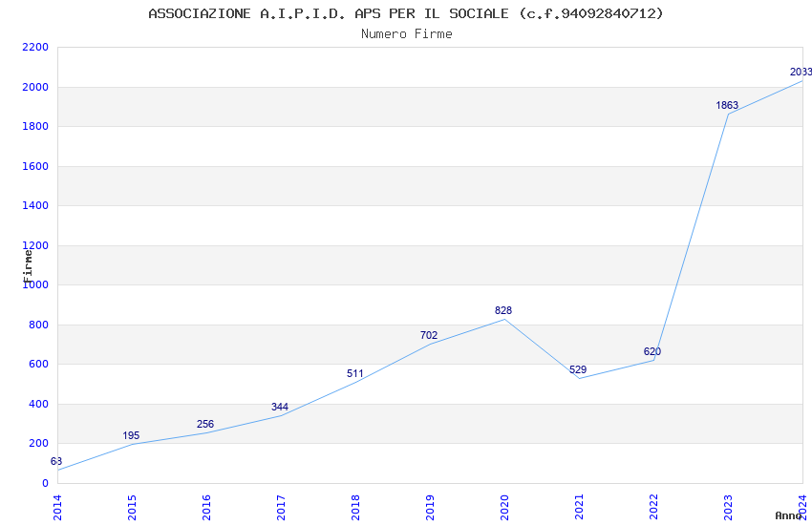Select the subtitle Numero Firme
This screenshot has height=525, width=812.
(x=407, y=34)
